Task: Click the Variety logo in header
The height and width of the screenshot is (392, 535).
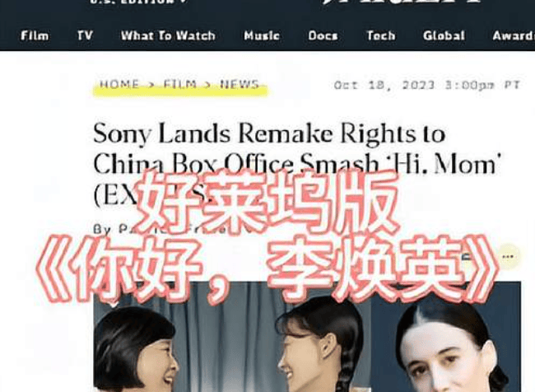Action: [x=402, y=2]
